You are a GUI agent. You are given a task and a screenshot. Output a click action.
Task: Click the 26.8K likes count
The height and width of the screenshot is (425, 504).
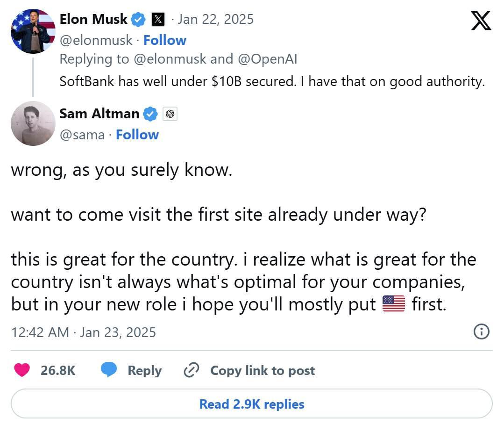coord(58,370)
